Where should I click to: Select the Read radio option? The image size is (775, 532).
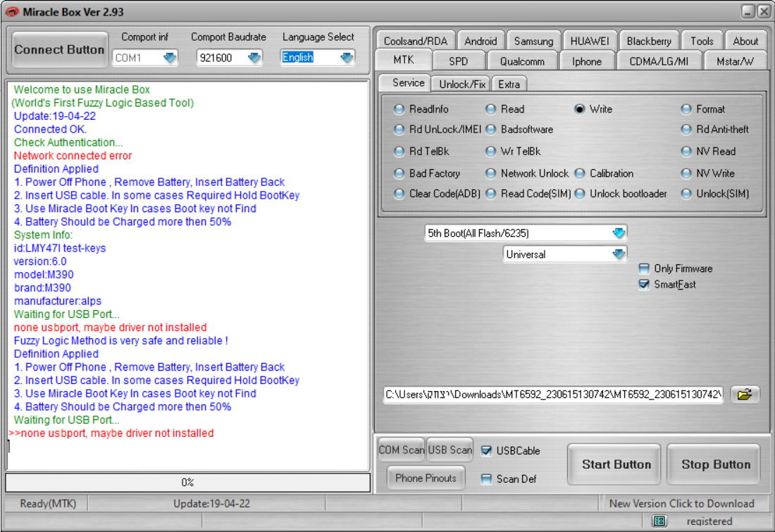pyautogui.click(x=490, y=109)
